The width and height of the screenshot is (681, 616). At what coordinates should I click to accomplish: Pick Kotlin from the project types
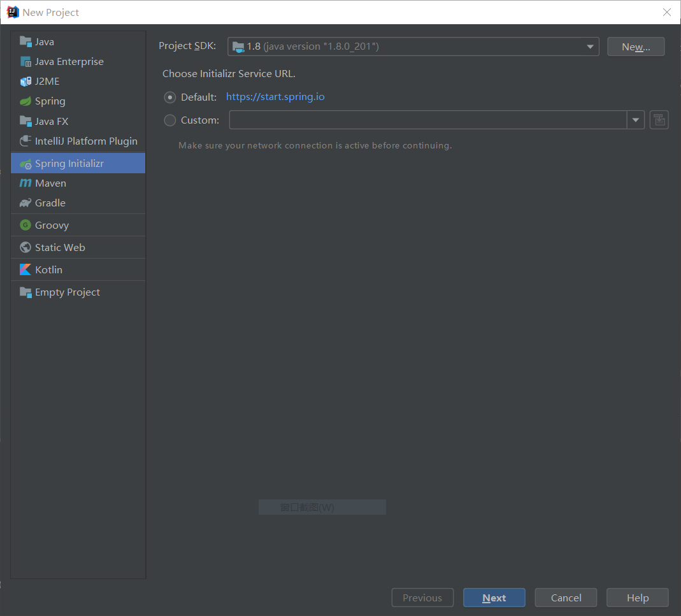coord(78,269)
